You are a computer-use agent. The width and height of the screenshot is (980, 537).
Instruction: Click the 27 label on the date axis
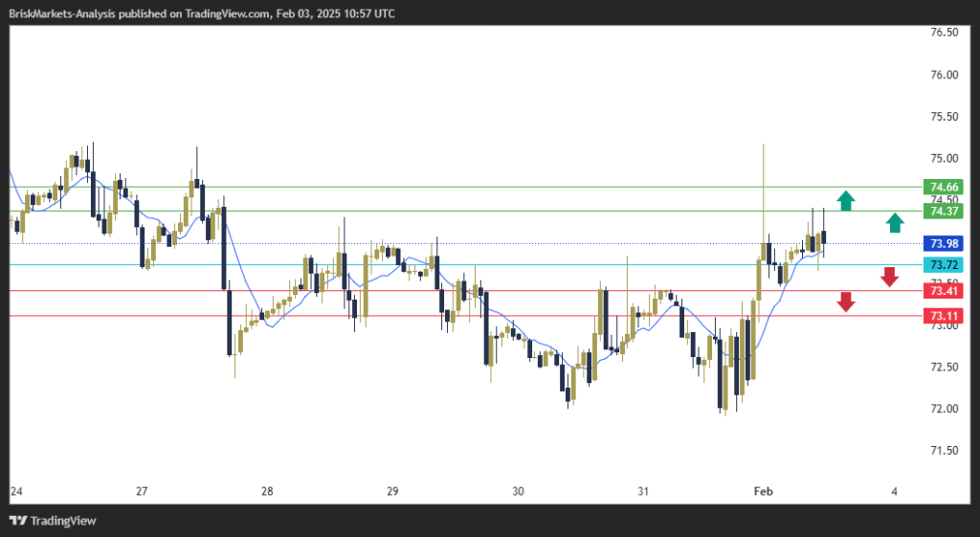[142, 492]
